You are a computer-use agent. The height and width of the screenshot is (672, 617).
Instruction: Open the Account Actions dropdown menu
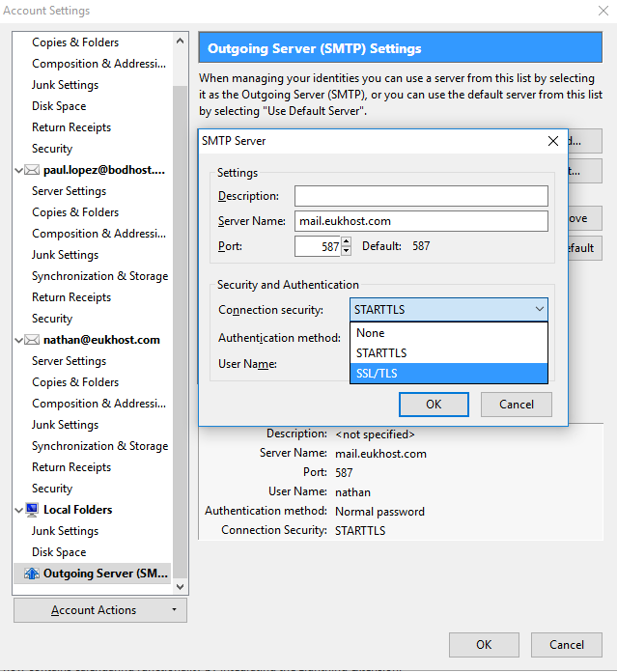[x=100, y=610]
